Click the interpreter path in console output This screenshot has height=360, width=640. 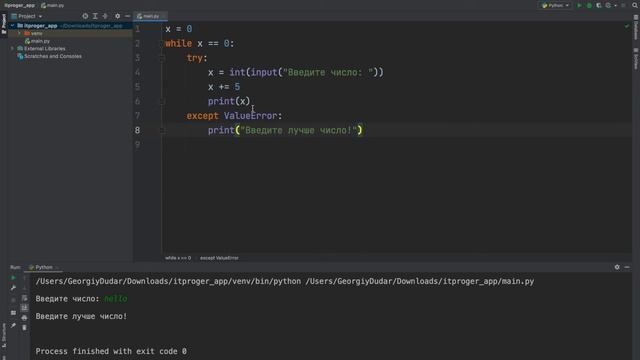(x=168, y=281)
